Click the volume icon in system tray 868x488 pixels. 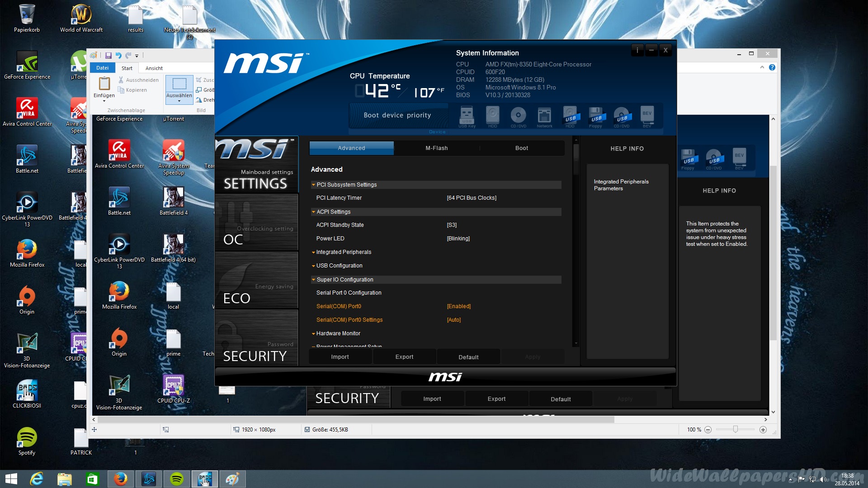click(x=823, y=479)
